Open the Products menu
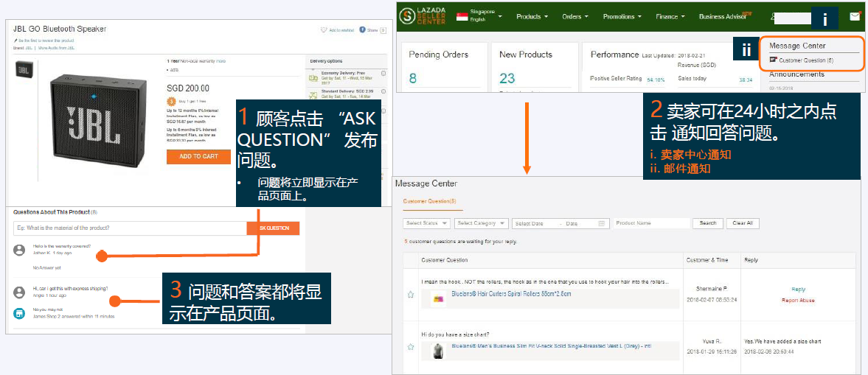The width and height of the screenshot is (868, 375). click(x=532, y=17)
